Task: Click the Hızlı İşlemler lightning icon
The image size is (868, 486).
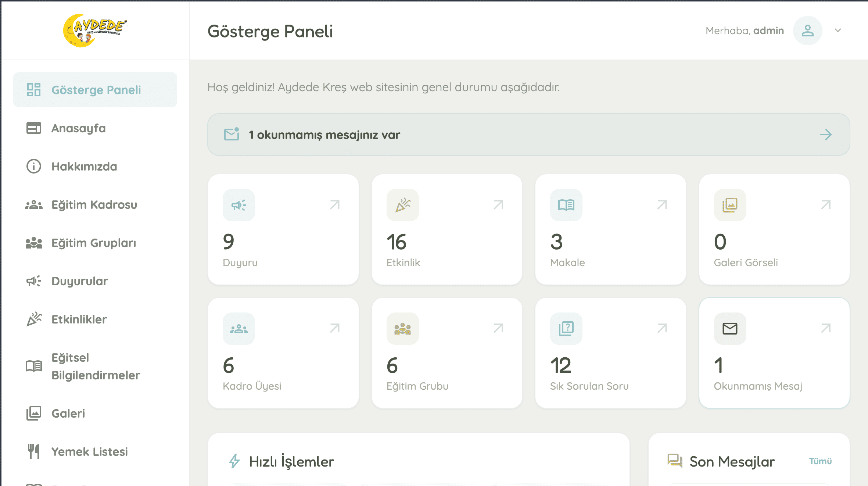Action: click(x=234, y=461)
